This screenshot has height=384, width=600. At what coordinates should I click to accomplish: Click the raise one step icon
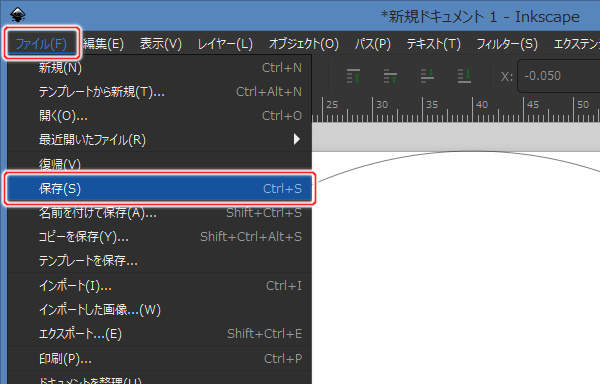[x=390, y=76]
